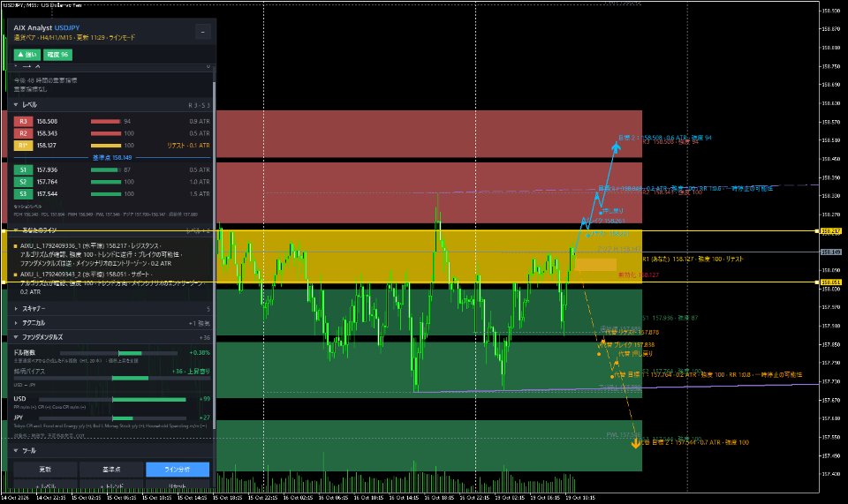Click R3 price value 158.508
Image resolution: width=848 pixels, height=504 pixels.
tap(47, 122)
